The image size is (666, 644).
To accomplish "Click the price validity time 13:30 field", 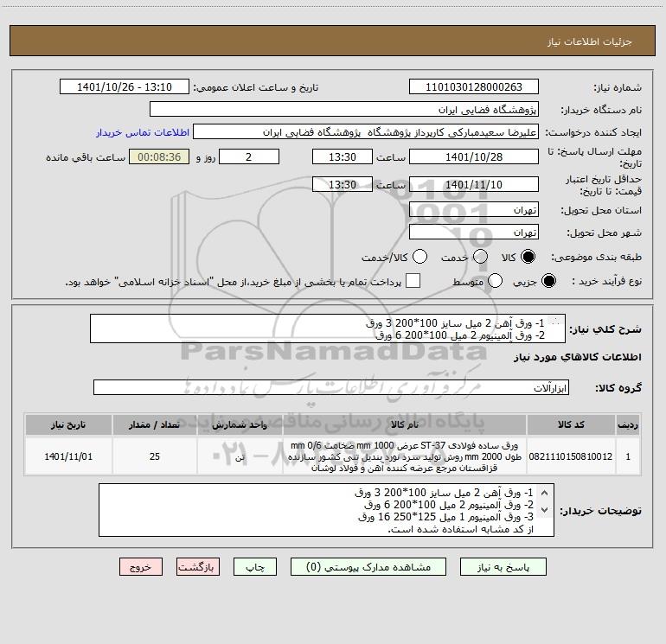I will click(343, 185).
